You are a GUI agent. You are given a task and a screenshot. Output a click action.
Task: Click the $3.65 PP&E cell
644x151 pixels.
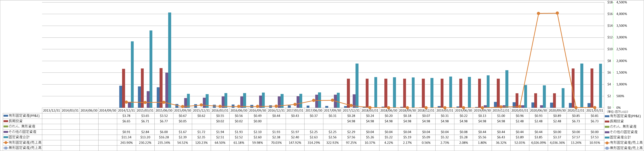click(145, 116)
